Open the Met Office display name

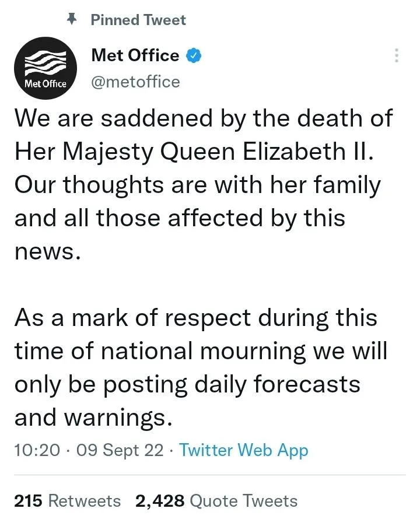point(135,55)
